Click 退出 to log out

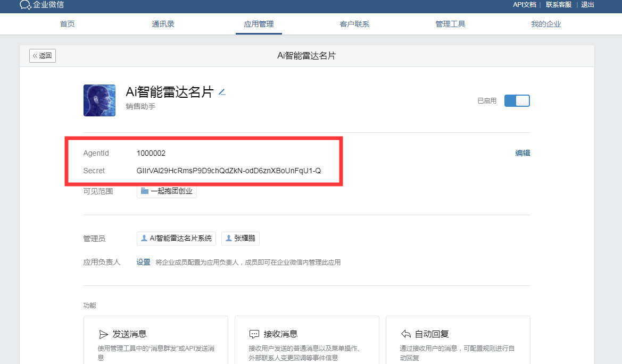(x=587, y=5)
